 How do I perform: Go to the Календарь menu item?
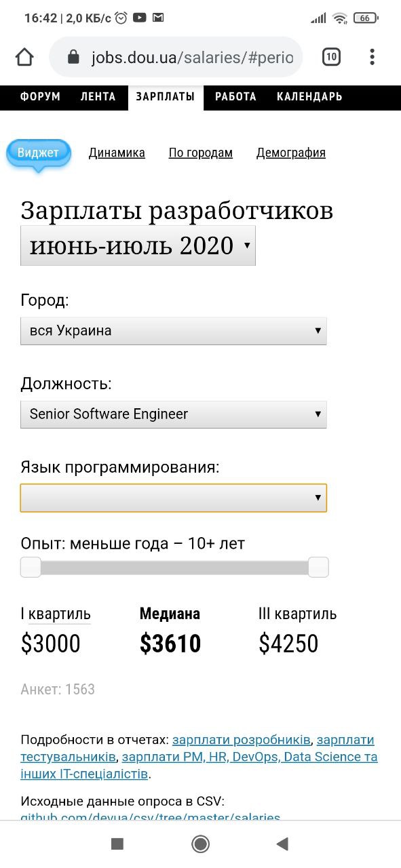[x=309, y=97]
